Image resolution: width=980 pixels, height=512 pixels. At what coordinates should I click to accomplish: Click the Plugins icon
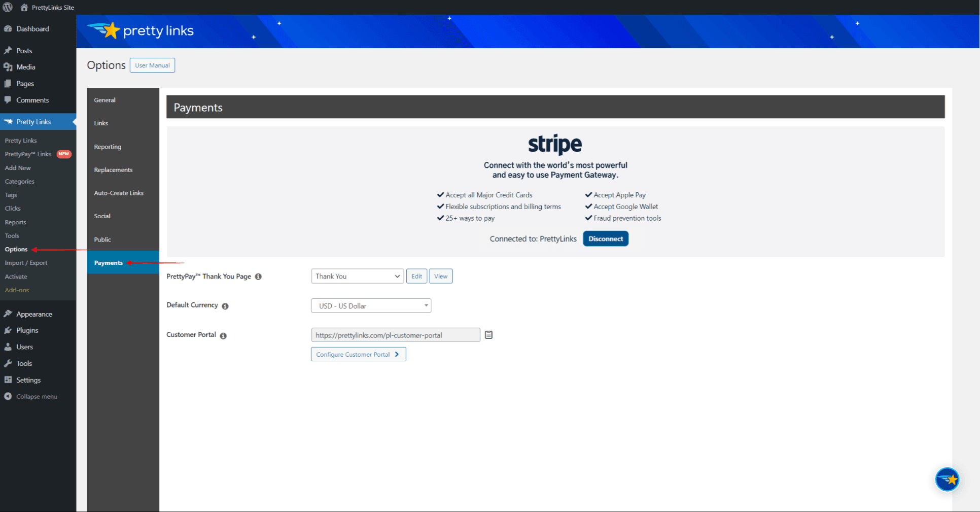coord(8,330)
